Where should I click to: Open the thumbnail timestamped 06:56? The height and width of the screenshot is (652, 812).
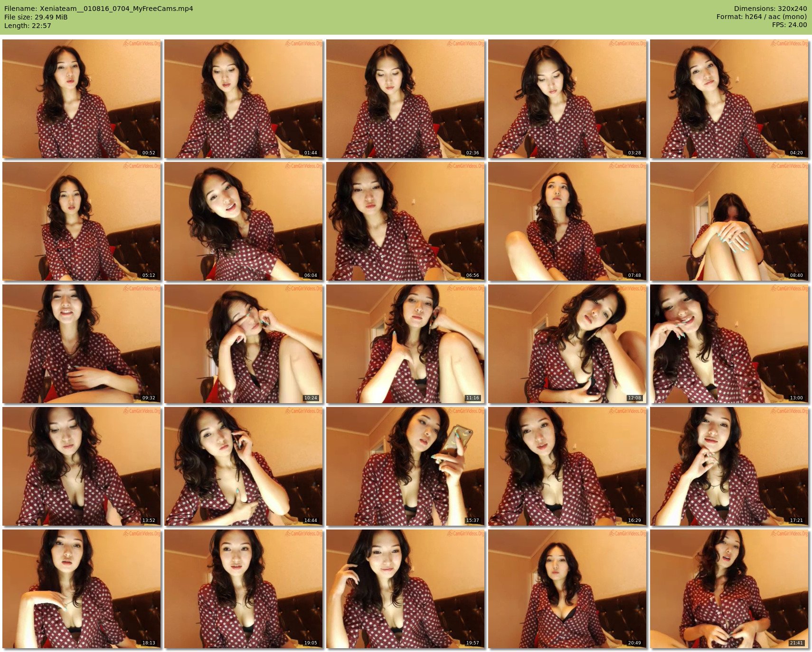pyautogui.click(x=406, y=221)
